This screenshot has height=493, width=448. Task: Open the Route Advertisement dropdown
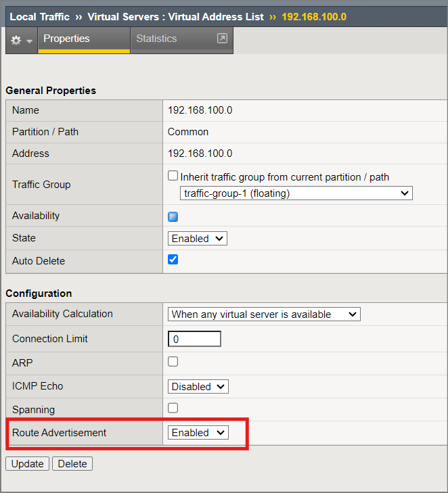[198, 433]
